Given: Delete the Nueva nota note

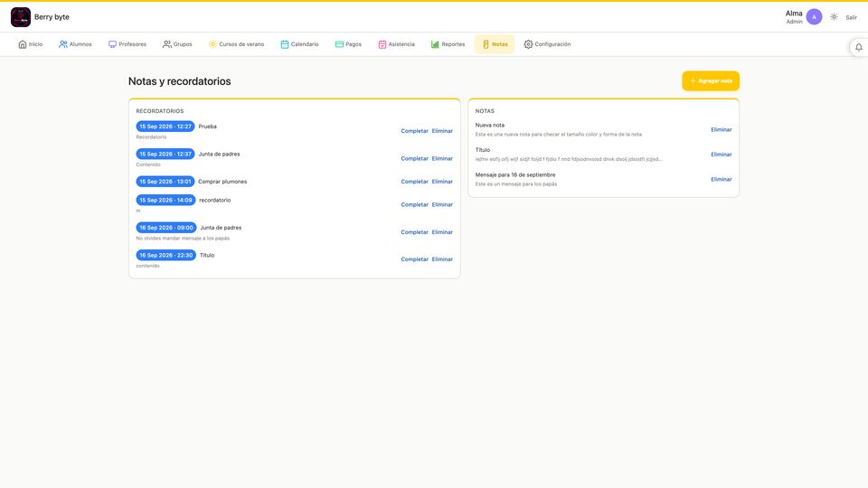Looking at the screenshot, I should [722, 129].
